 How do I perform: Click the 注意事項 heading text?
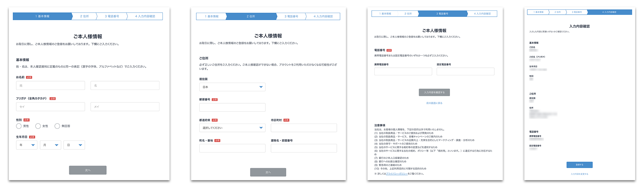click(x=380, y=125)
